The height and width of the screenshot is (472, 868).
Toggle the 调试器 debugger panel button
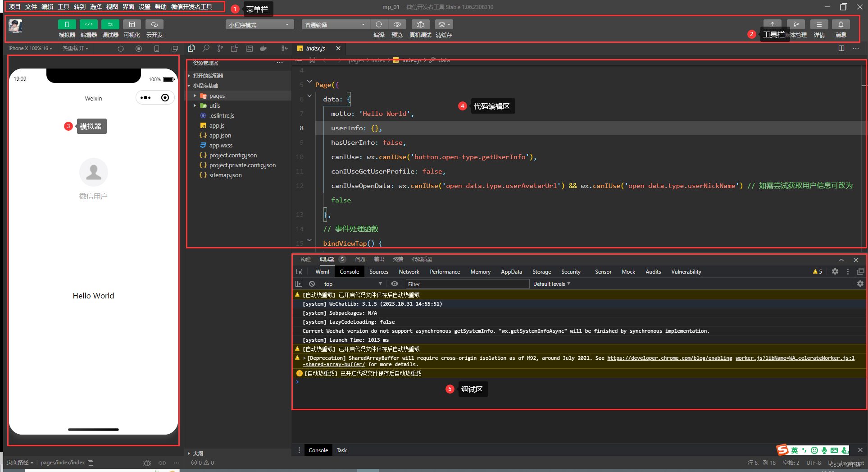[110, 24]
